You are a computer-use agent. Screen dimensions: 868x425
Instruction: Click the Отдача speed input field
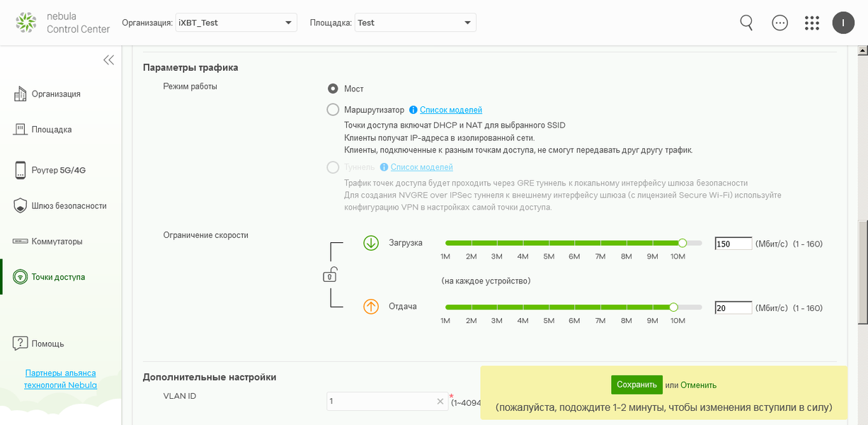coord(733,308)
